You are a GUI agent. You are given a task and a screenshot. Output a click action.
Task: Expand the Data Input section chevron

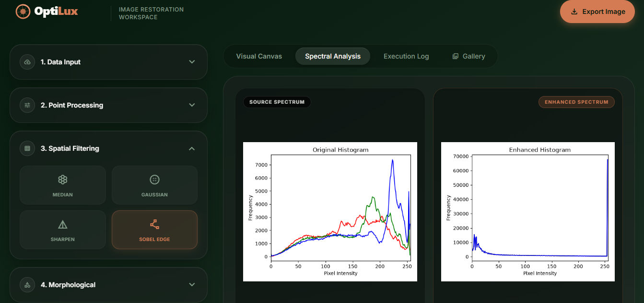[192, 62]
